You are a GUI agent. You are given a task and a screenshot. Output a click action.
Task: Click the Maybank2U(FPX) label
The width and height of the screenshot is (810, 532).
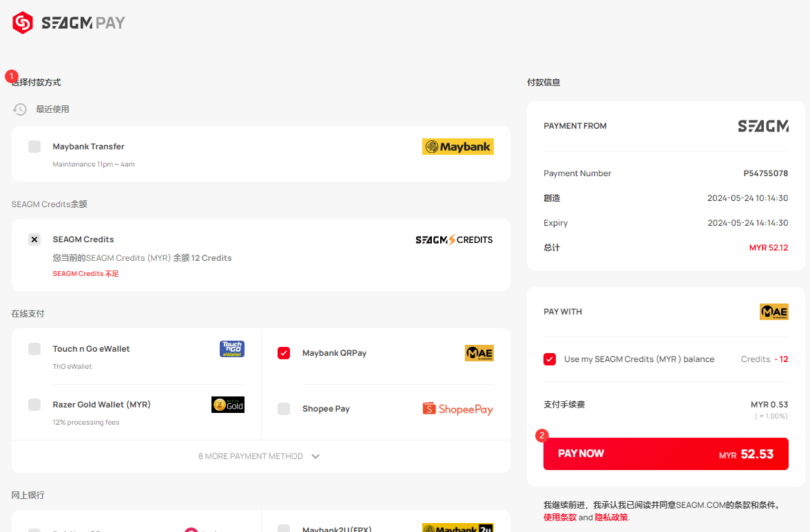(x=337, y=529)
